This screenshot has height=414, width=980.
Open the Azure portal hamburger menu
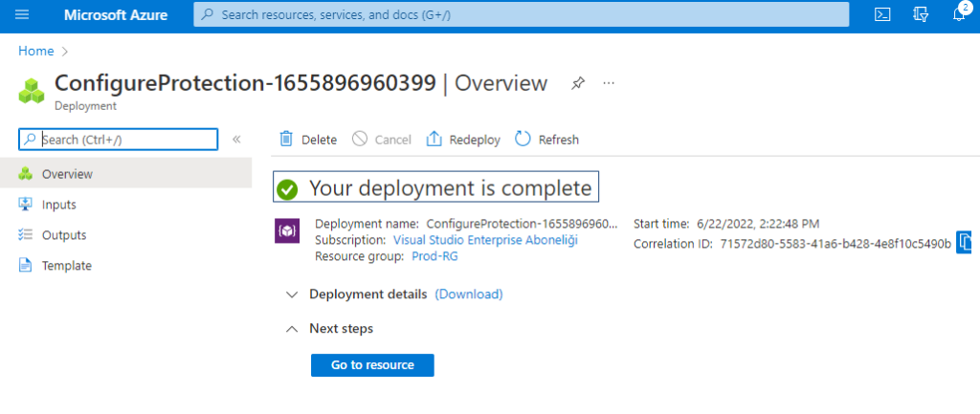click(22, 14)
